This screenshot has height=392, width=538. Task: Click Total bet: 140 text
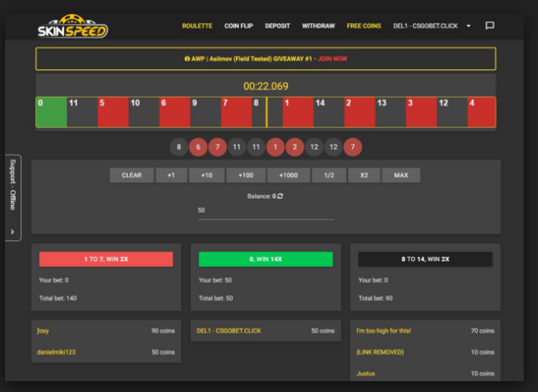click(x=58, y=299)
